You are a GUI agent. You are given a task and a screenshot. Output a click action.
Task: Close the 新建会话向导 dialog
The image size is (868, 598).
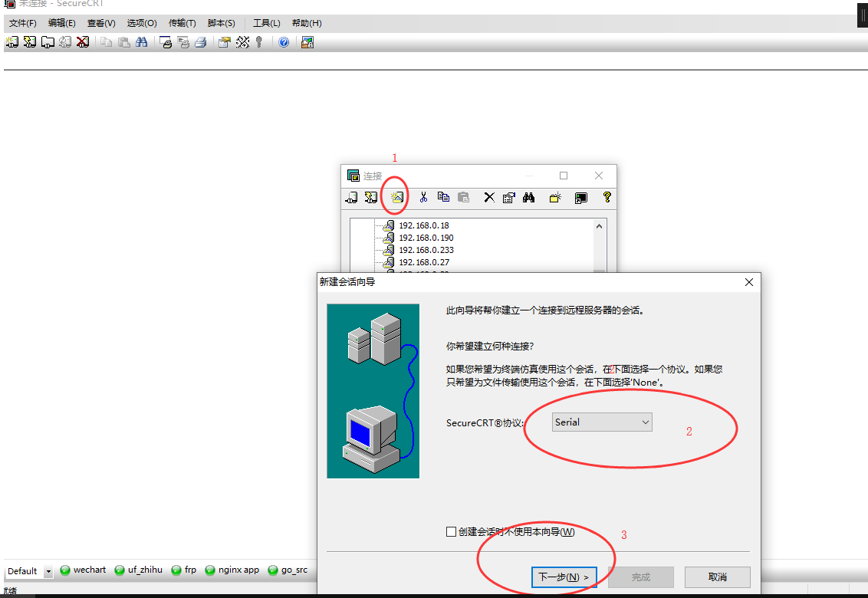pos(749,282)
